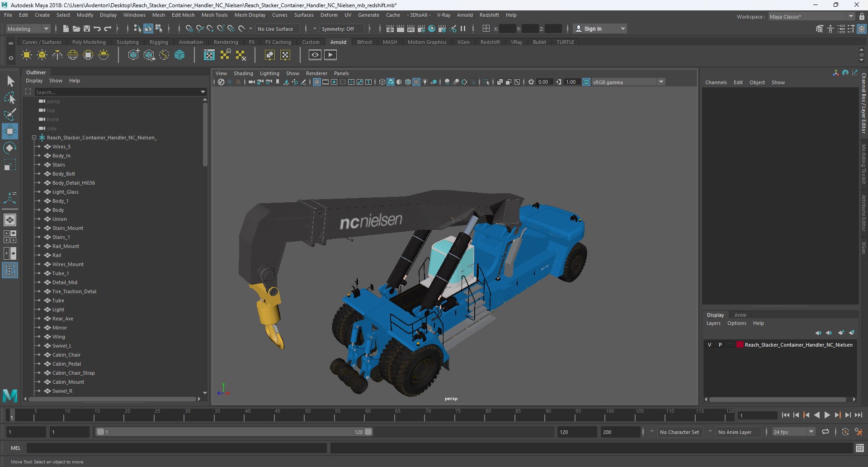The image size is (868, 467).
Task: Create Arnold area light from shelf
Action: (27, 55)
